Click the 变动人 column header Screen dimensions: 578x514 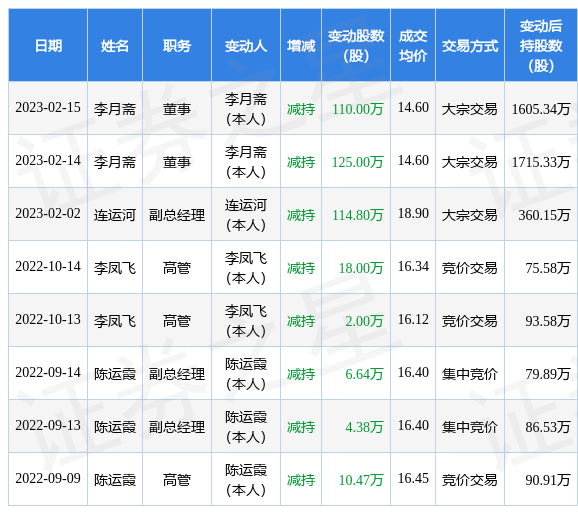(x=246, y=46)
